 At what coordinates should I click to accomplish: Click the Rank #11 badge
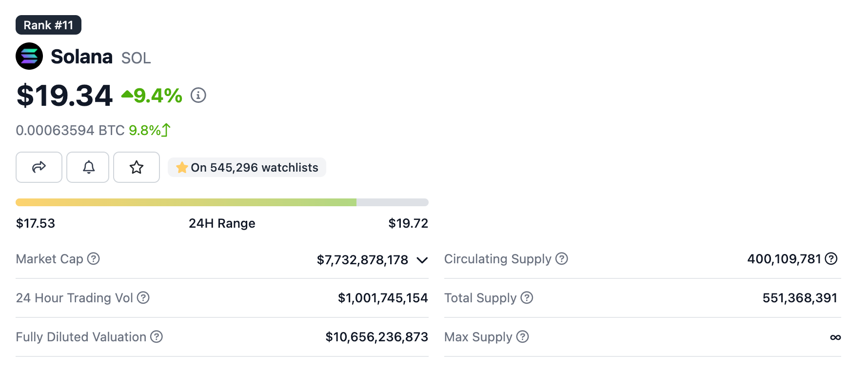48,25
